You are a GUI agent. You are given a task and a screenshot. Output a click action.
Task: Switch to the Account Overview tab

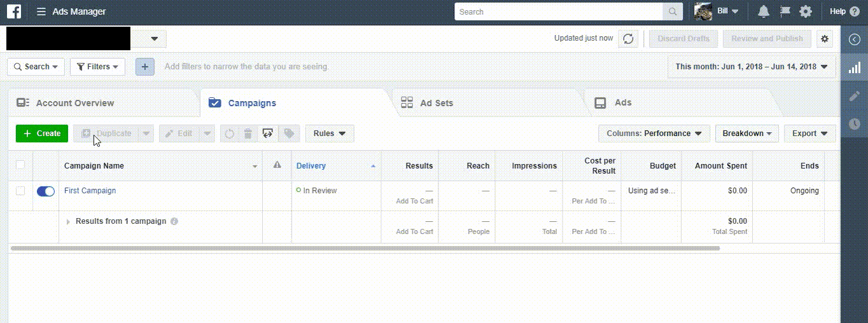[x=74, y=103]
